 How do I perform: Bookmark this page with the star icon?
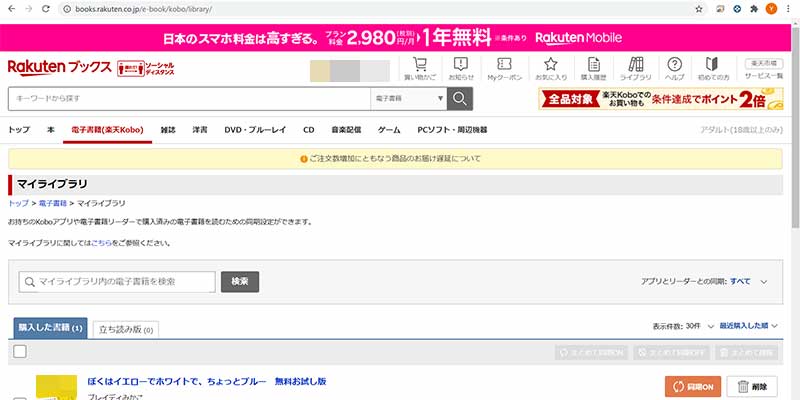point(698,9)
